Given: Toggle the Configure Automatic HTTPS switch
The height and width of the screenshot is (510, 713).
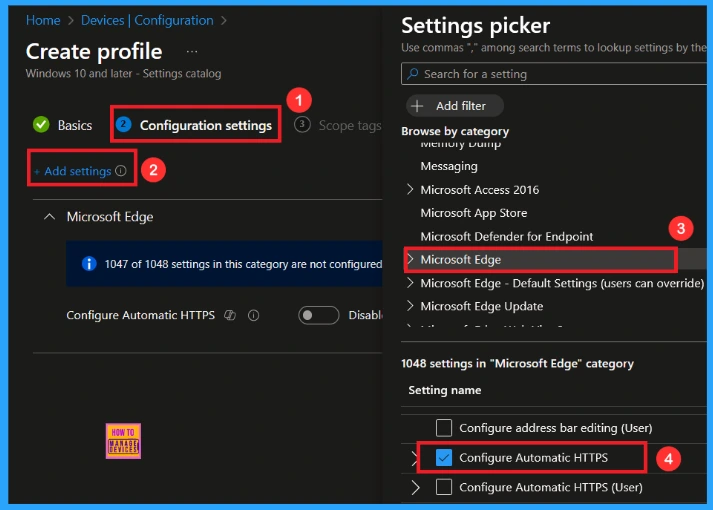Looking at the screenshot, I should click(x=318, y=315).
